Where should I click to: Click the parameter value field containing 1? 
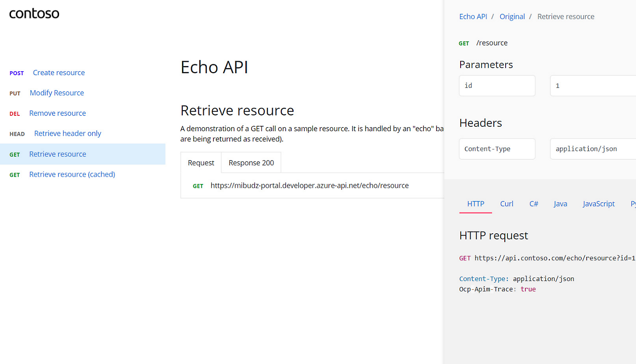(x=593, y=86)
